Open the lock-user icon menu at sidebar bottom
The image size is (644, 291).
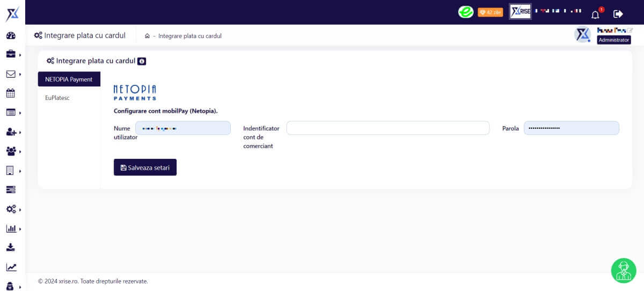pos(11,286)
